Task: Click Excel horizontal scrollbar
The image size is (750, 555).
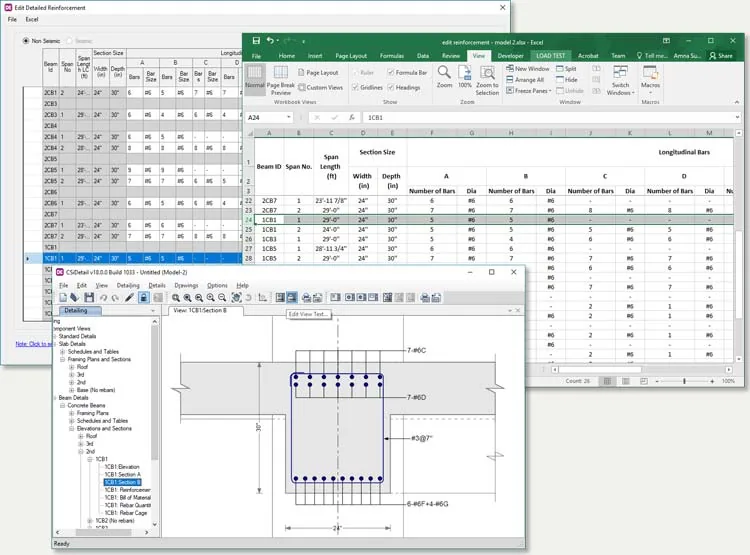Action: (641, 369)
